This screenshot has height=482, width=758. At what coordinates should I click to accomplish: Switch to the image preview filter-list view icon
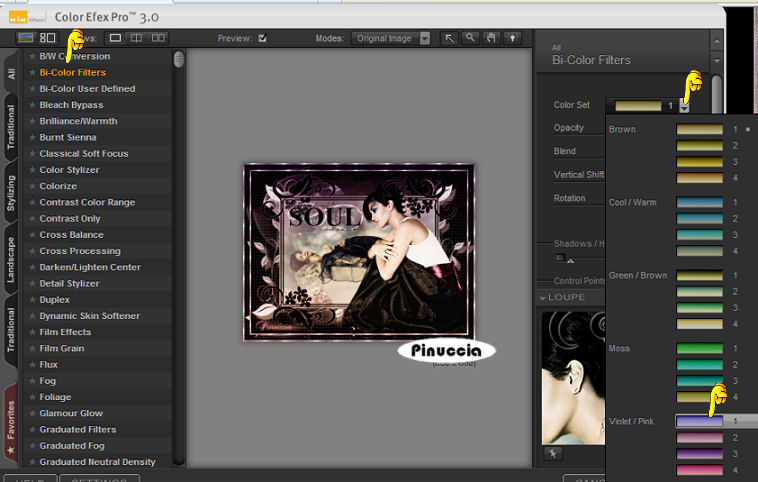pos(25,38)
